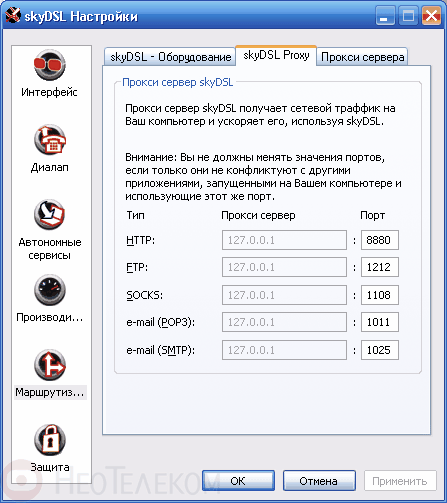This screenshot has width=447, height=503.
Task: Click the Порт column header
Action: (x=372, y=216)
